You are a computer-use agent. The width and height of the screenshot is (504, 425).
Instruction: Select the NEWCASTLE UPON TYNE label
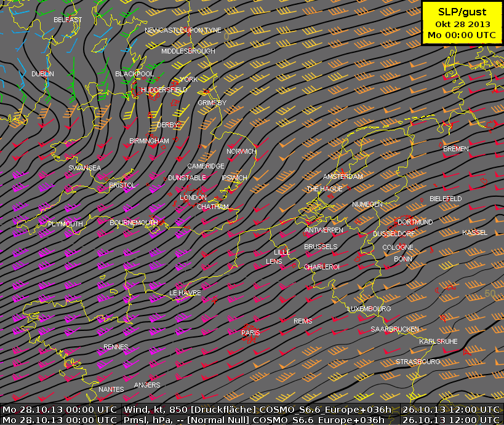[183, 30]
